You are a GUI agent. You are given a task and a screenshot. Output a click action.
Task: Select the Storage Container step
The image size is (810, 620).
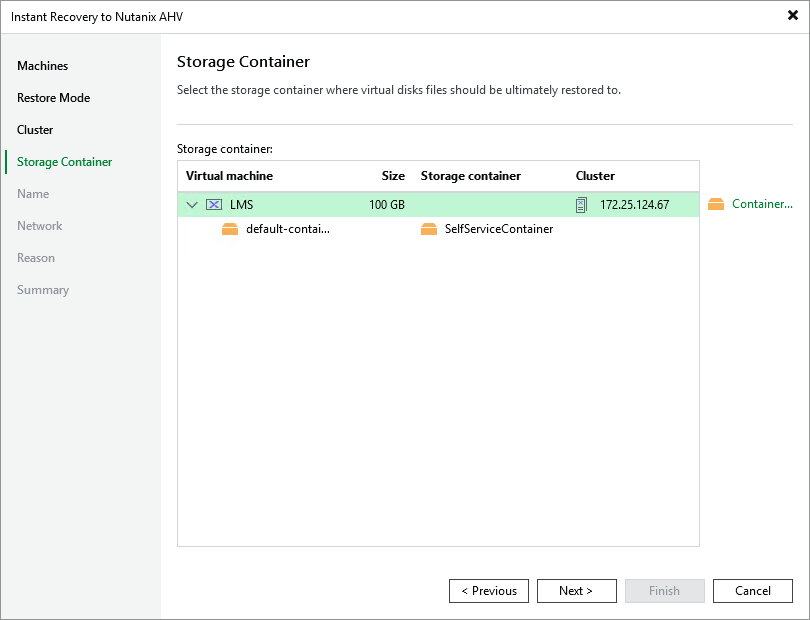coord(64,162)
